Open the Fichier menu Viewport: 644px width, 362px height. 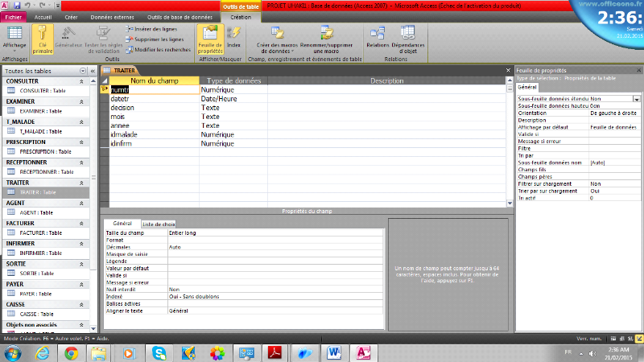click(15, 16)
